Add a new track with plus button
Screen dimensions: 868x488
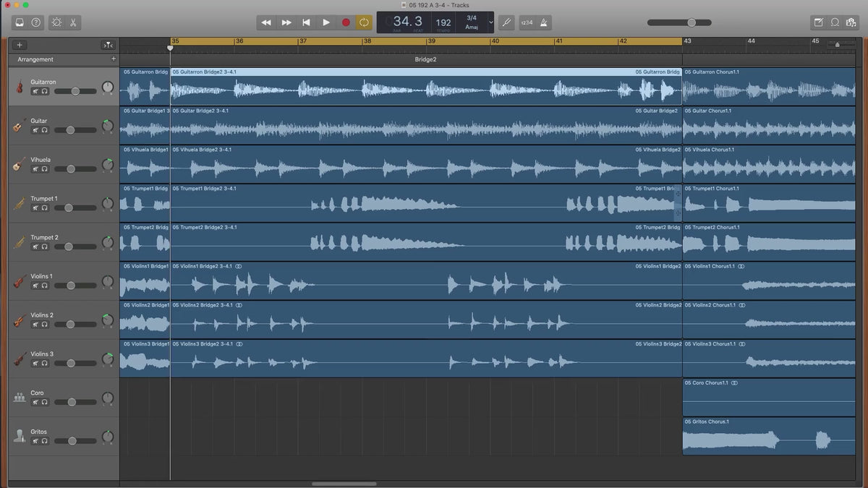[20, 45]
